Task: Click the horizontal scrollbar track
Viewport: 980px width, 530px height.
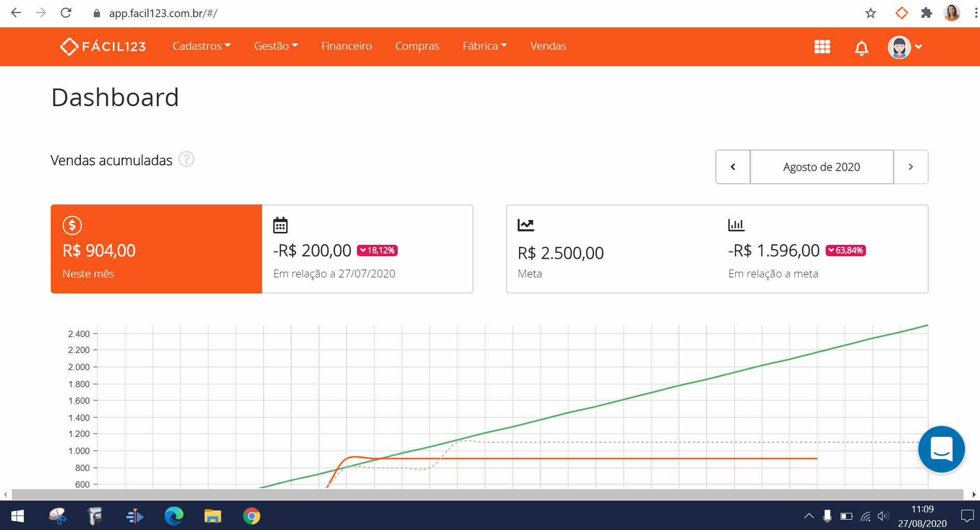Action: [x=487, y=494]
